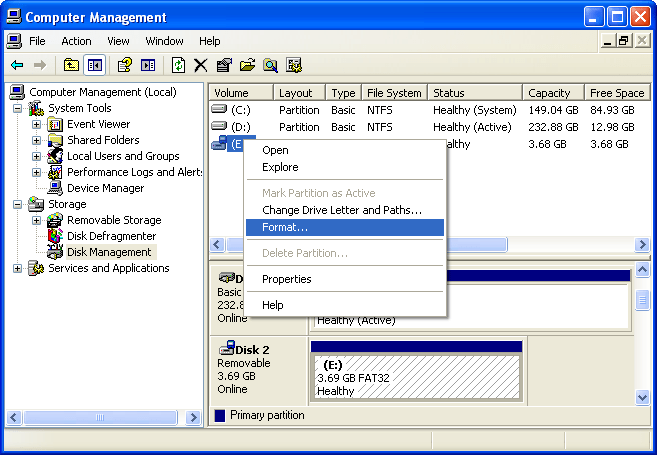The width and height of the screenshot is (657, 455).
Task: Expand the Services and Applications node
Action: [18, 268]
